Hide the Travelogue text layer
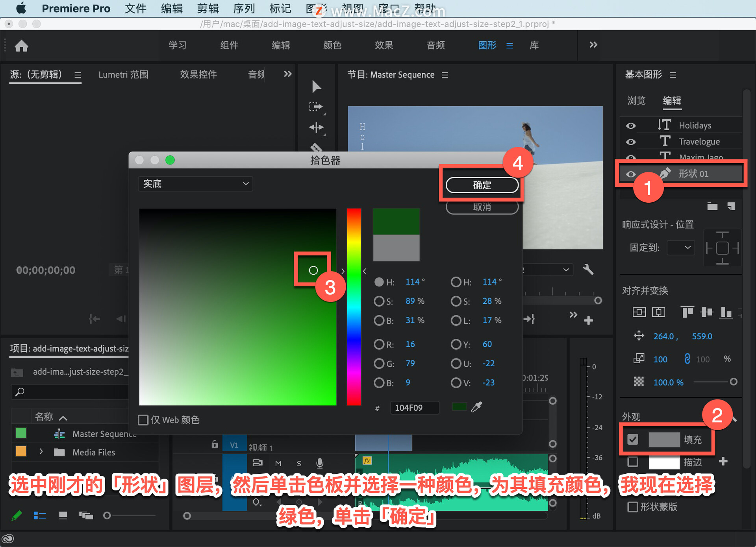The image size is (756, 547). point(631,142)
